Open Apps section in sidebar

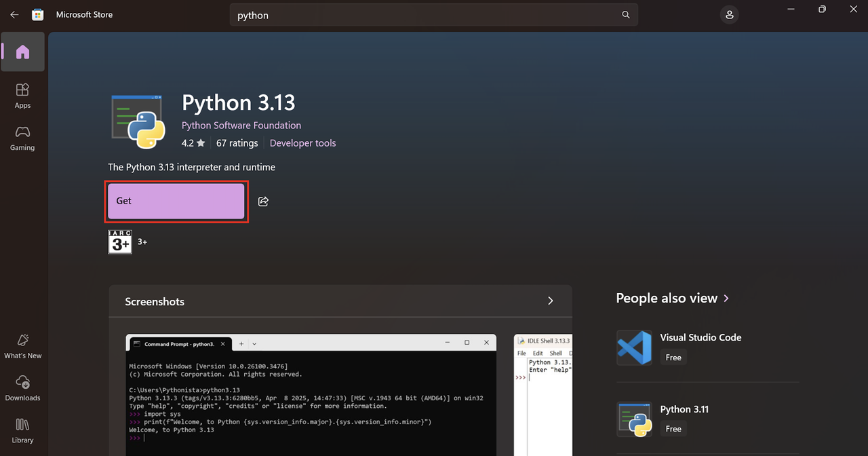[22, 96]
